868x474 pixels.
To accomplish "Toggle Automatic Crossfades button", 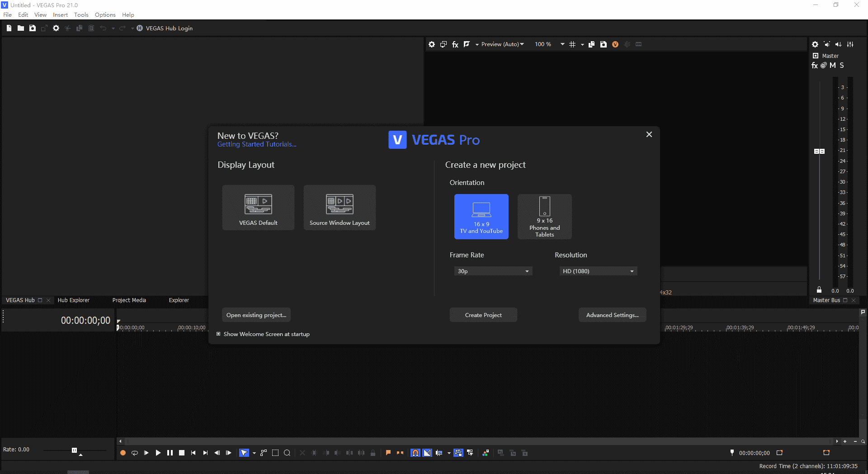I will click(x=427, y=453).
